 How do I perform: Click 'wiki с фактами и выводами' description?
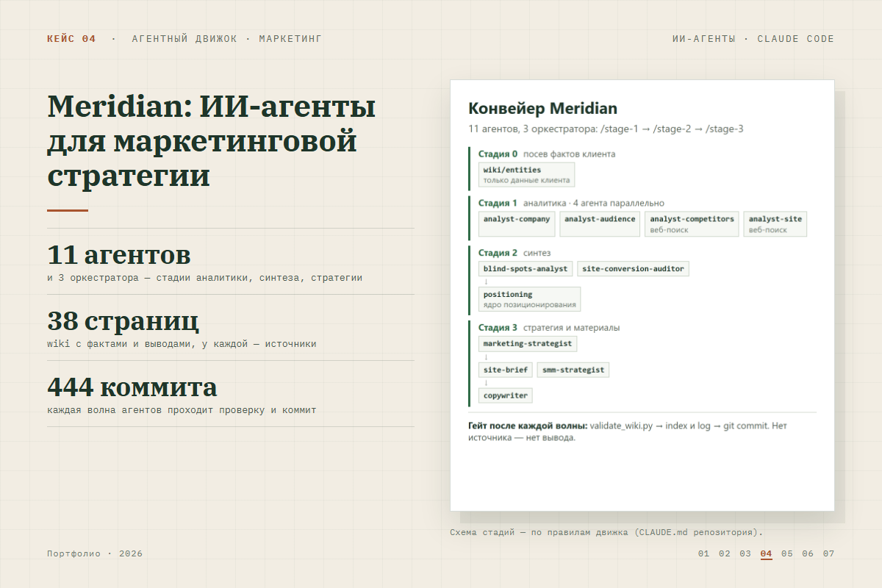pyautogui.click(x=182, y=344)
